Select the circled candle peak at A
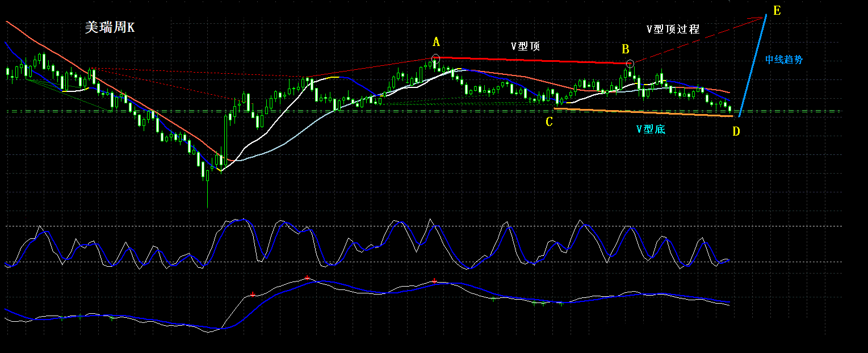 (435, 58)
